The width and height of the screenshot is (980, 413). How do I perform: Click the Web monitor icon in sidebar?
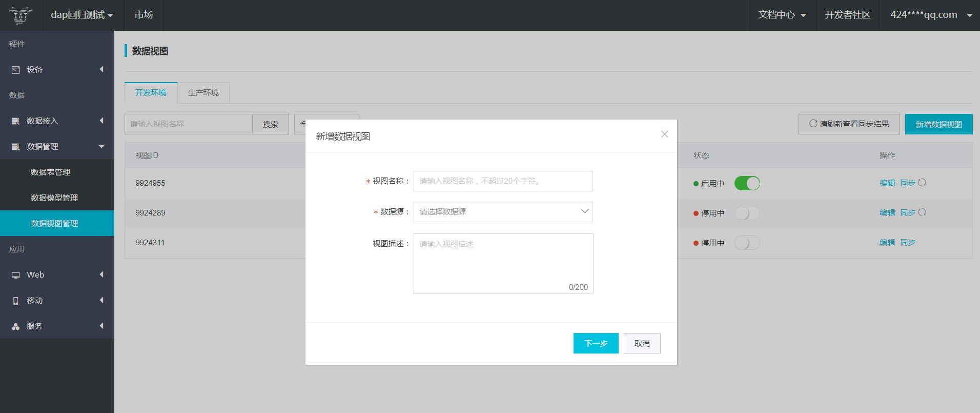coord(16,275)
